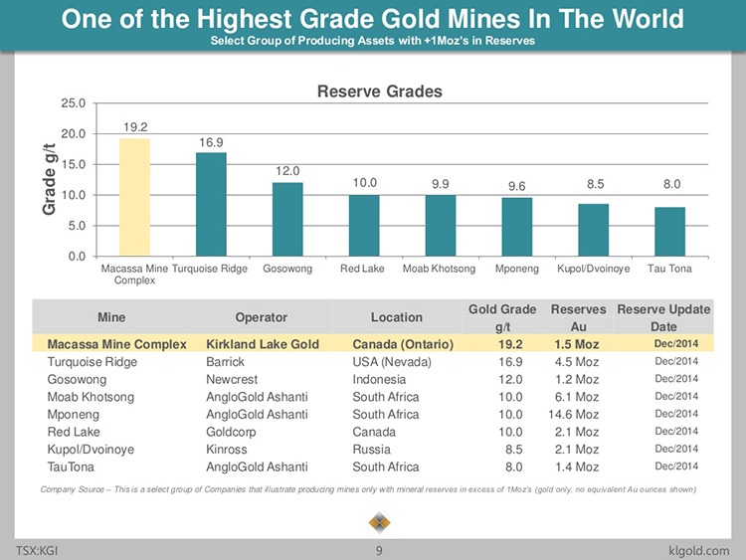Click the 1.2 Moz reserves cell
Screen dimensions: 746x560
pos(577,380)
